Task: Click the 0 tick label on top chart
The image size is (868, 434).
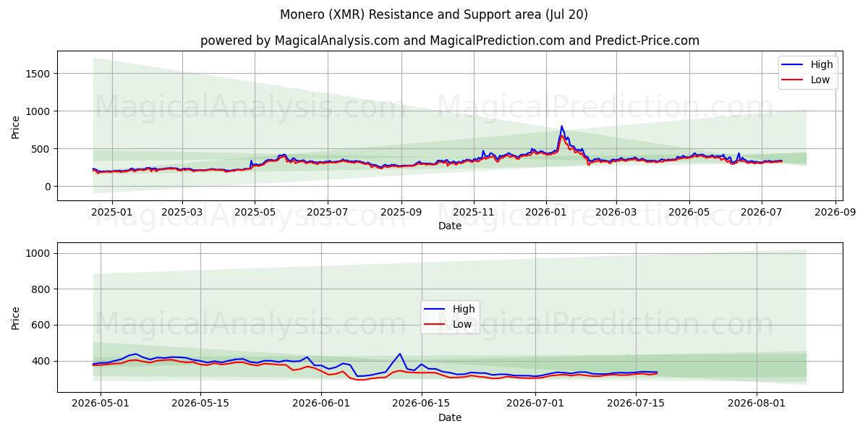Action: (48, 187)
